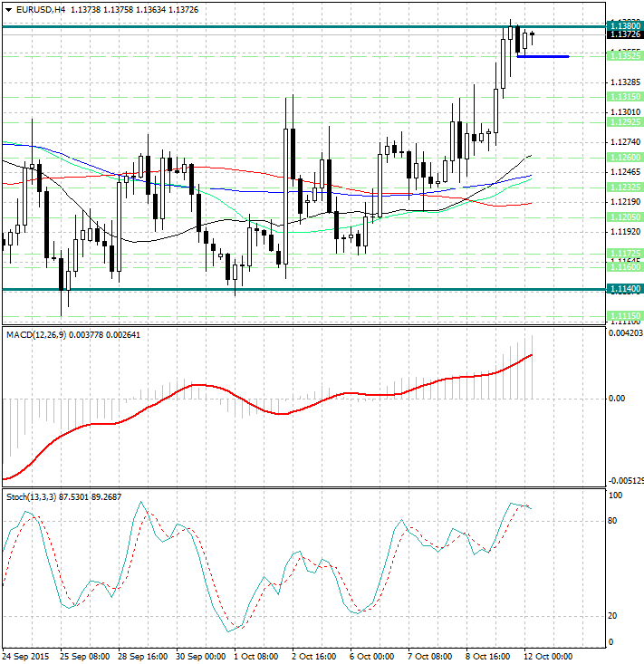
Task: Click the 1.12190 price scale value
Action: coord(625,202)
